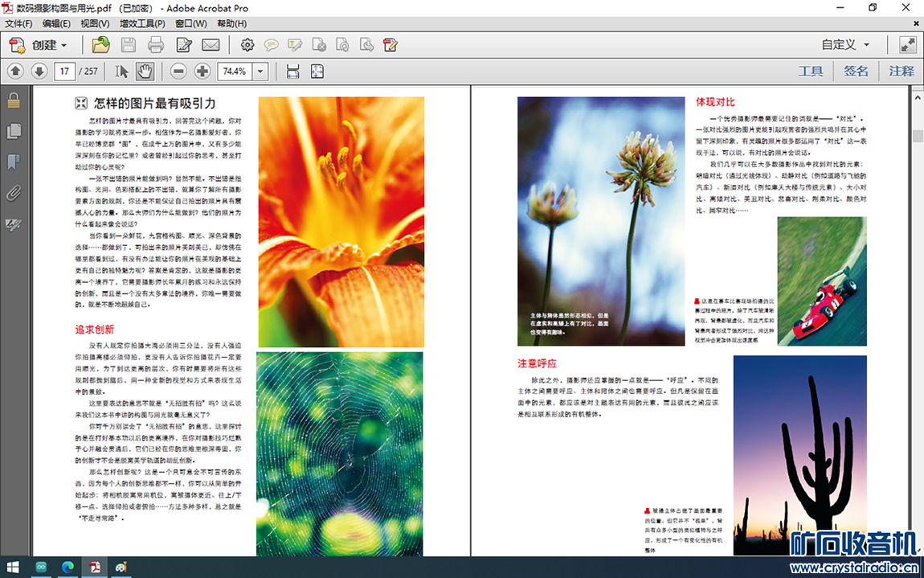
Task: Click the envelope email icon
Action: click(x=211, y=45)
